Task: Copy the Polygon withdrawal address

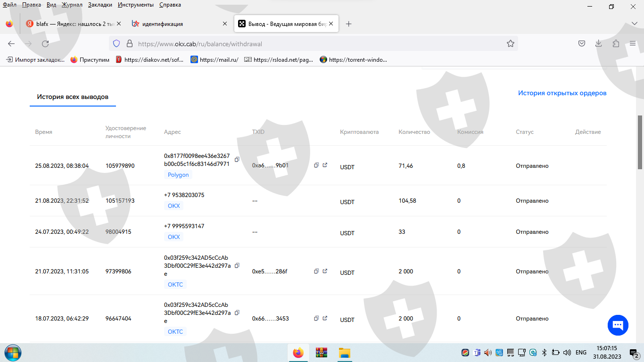Action: pyautogui.click(x=237, y=160)
